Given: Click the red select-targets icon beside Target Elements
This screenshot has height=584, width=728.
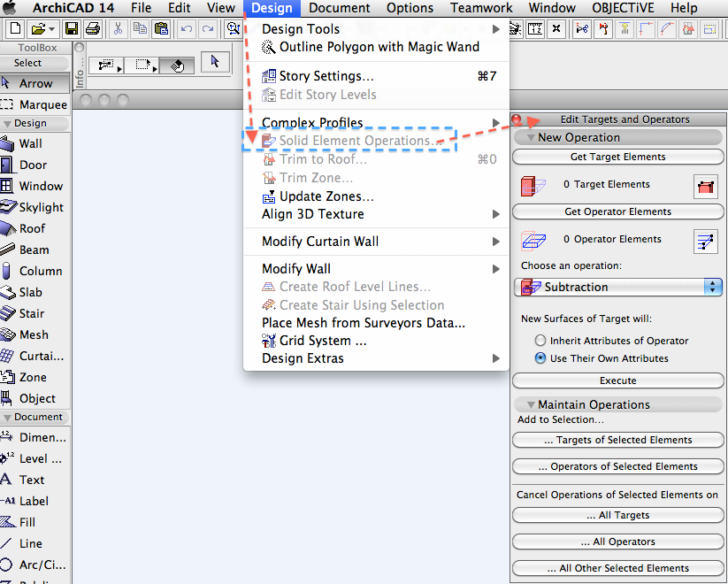Looking at the screenshot, I should (706, 187).
